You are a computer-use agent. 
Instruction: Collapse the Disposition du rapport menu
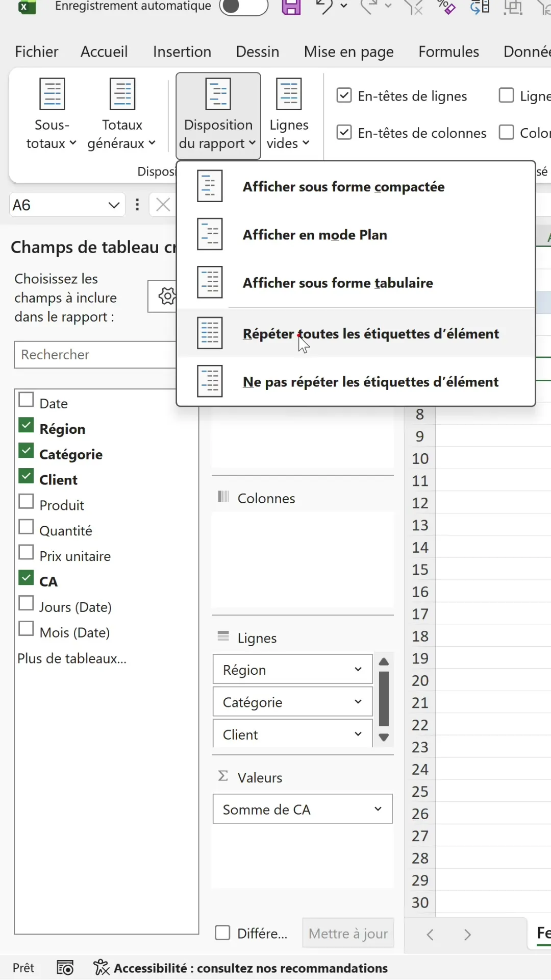(218, 116)
